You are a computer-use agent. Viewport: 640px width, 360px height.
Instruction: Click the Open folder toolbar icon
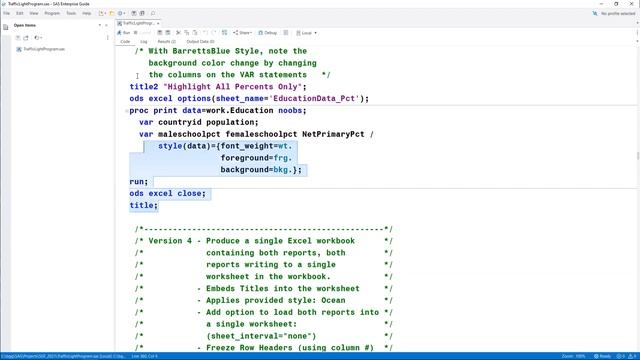pos(111,13)
